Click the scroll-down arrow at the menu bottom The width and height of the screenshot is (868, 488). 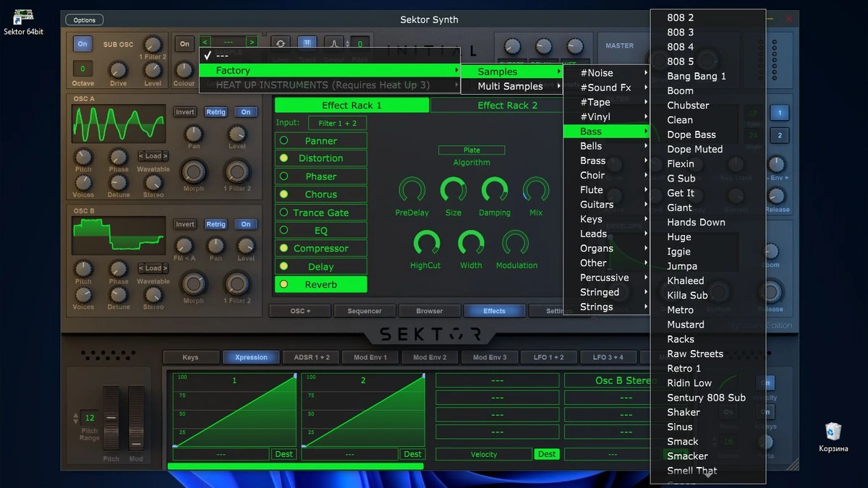click(x=708, y=476)
